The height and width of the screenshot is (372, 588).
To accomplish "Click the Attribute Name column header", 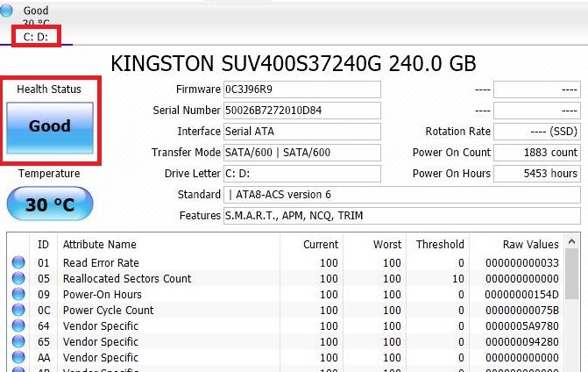I will pyautogui.click(x=100, y=245).
